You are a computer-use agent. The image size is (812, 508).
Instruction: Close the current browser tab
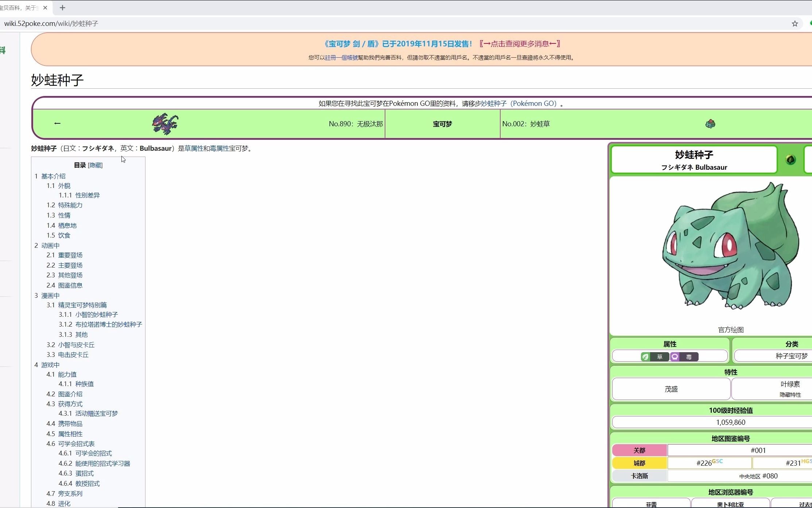(45, 8)
